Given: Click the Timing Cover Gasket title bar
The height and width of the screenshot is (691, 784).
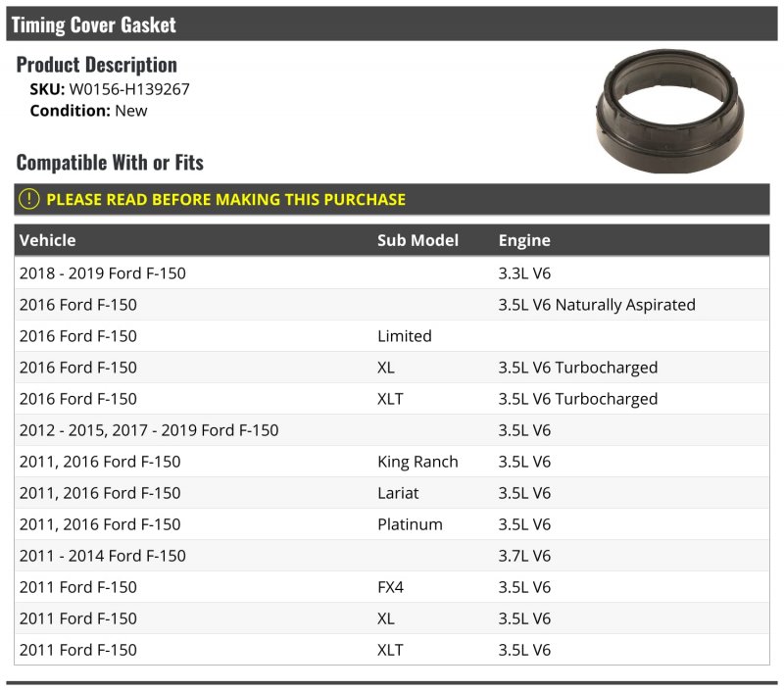Looking at the screenshot, I should coord(392,24).
